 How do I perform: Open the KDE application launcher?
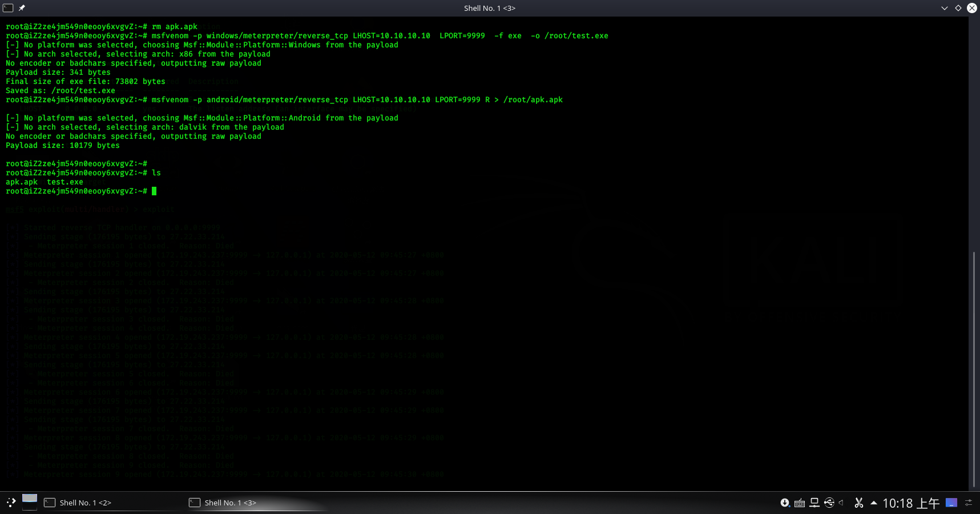tap(11, 503)
